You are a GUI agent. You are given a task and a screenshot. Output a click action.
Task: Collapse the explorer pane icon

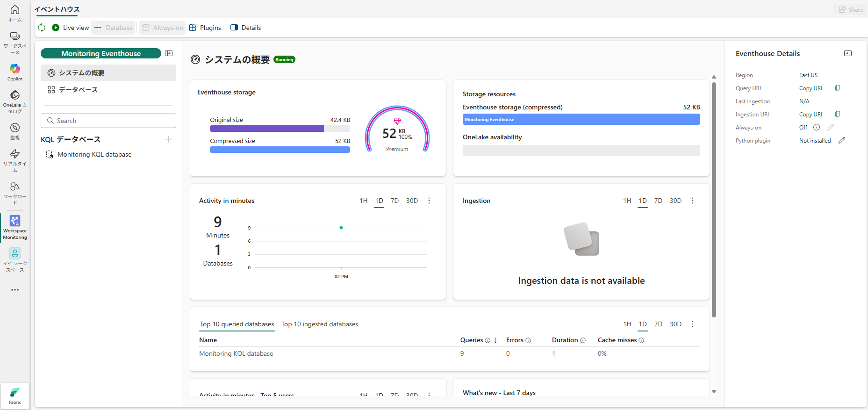coord(169,53)
